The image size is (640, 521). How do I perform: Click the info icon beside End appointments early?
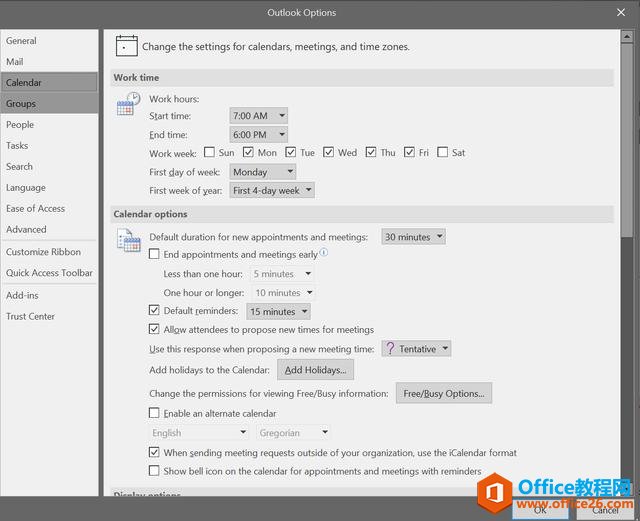324,253
